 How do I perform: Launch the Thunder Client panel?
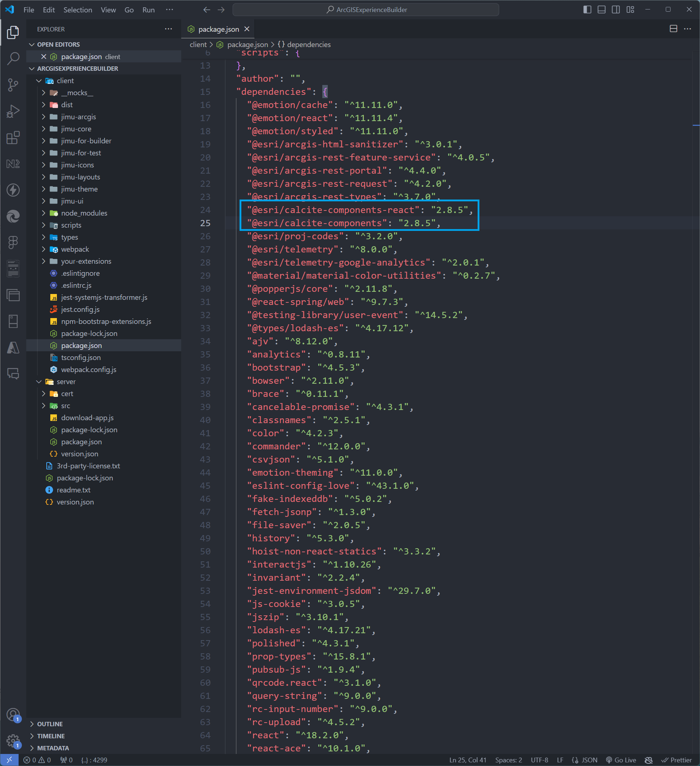point(13,190)
